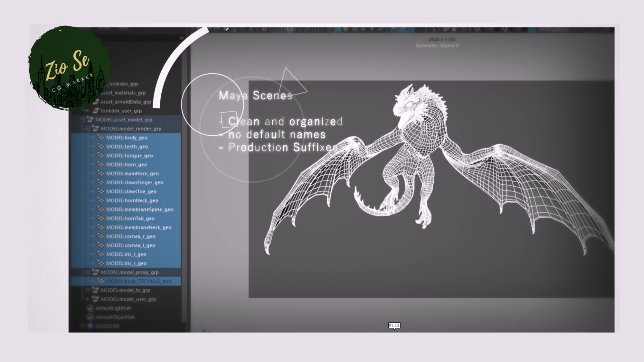
Task: Expand the MODEL:model_fx_grp node
Action: tap(88, 290)
